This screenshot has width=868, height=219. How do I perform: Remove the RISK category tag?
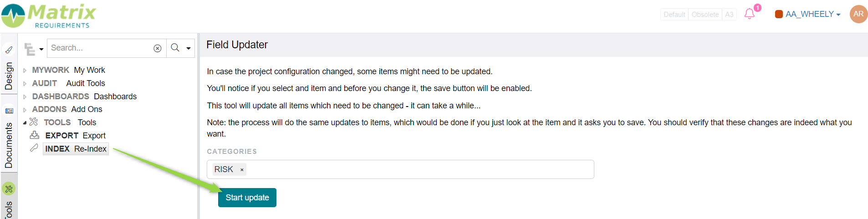[242, 170]
